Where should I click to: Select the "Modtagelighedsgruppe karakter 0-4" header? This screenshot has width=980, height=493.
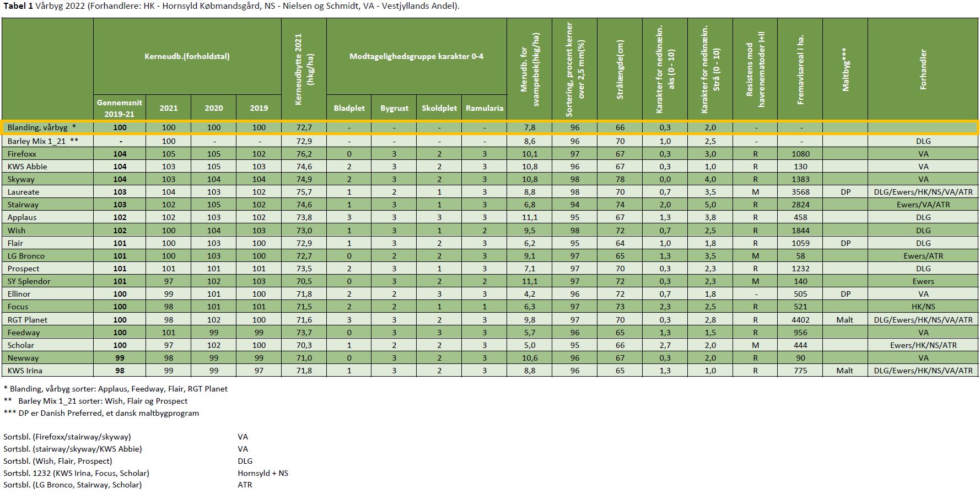pos(416,56)
